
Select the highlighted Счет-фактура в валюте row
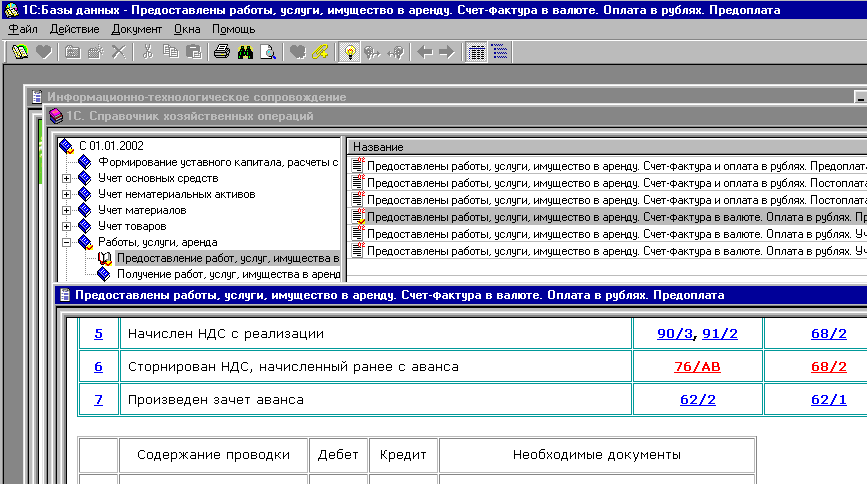pyautogui.click(x=608, y=217)
